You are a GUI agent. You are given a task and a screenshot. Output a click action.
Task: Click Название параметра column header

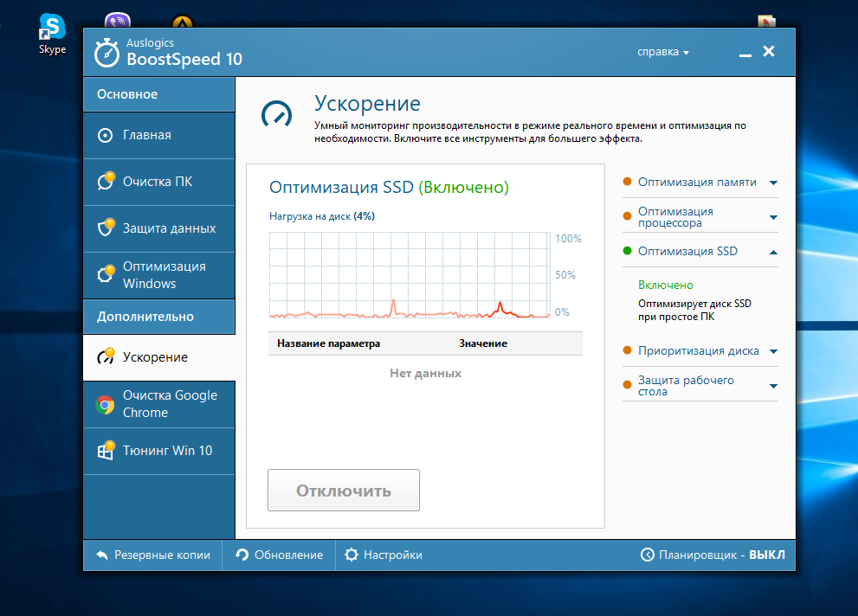[x=328, y=343]
